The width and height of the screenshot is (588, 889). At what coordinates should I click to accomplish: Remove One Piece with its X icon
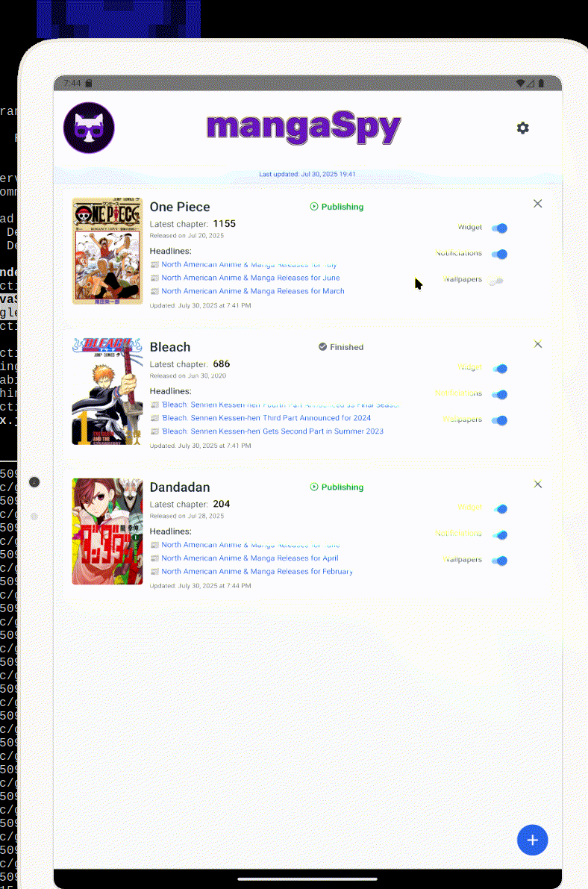[537, 204]
